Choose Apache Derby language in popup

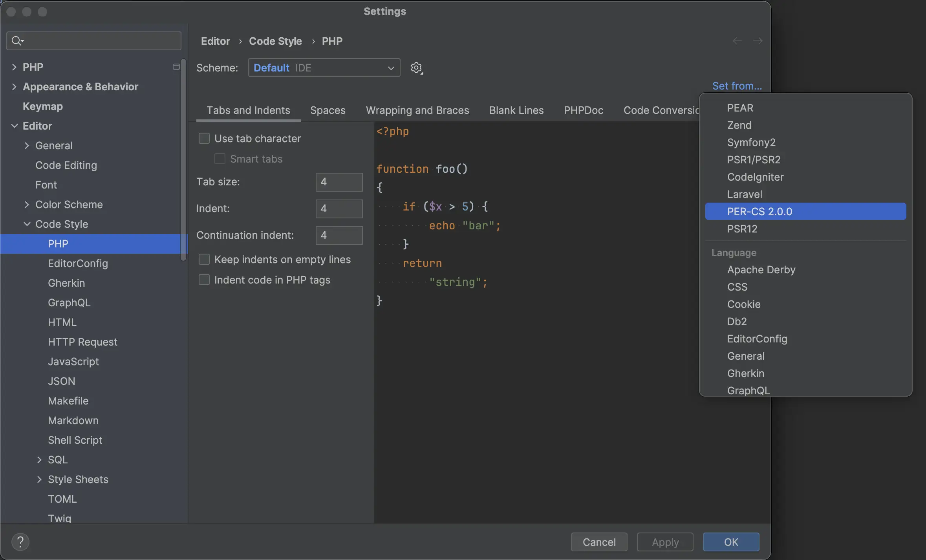point(805,269)
